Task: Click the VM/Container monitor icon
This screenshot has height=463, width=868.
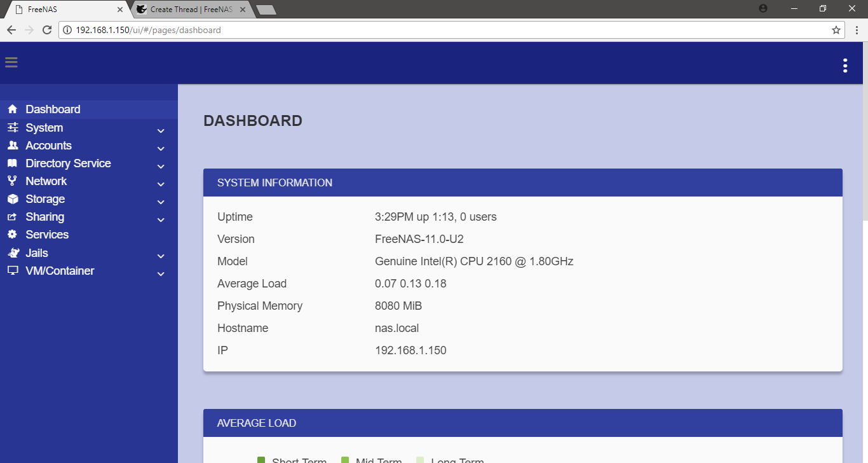Action: tap(12, 270)
